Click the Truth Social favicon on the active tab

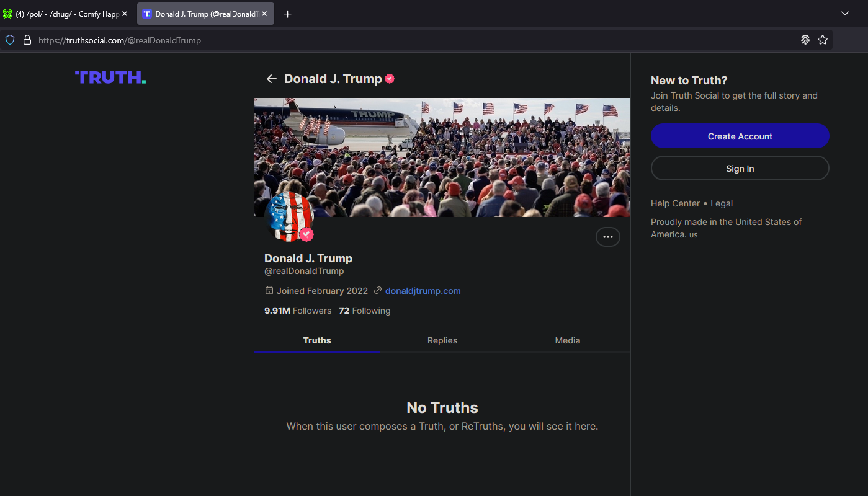point(147,14)
